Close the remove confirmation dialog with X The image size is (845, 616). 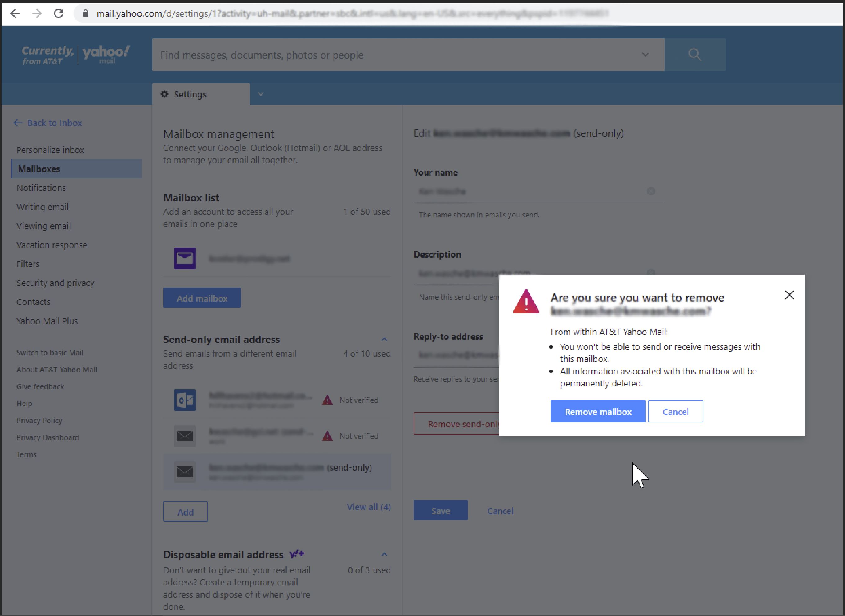click(789, 295)
